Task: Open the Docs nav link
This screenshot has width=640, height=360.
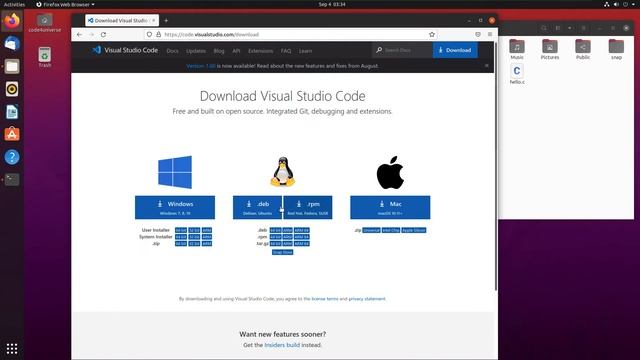Action: point(173,51)
